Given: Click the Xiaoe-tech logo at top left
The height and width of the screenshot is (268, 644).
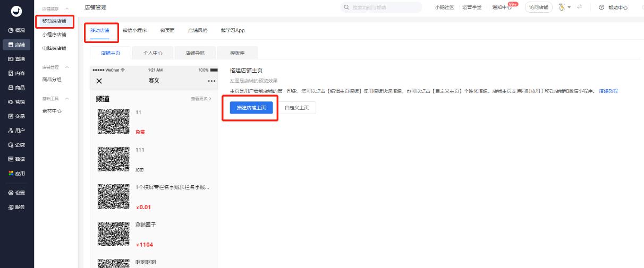Looking at the screenshot, I should (x=17, y=12).
